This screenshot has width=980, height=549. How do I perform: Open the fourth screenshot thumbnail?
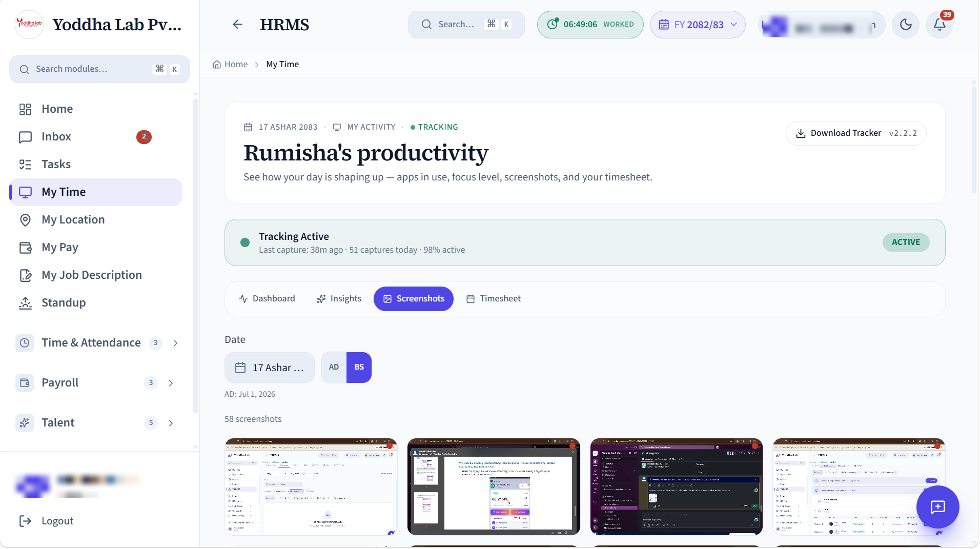[859, 487]
